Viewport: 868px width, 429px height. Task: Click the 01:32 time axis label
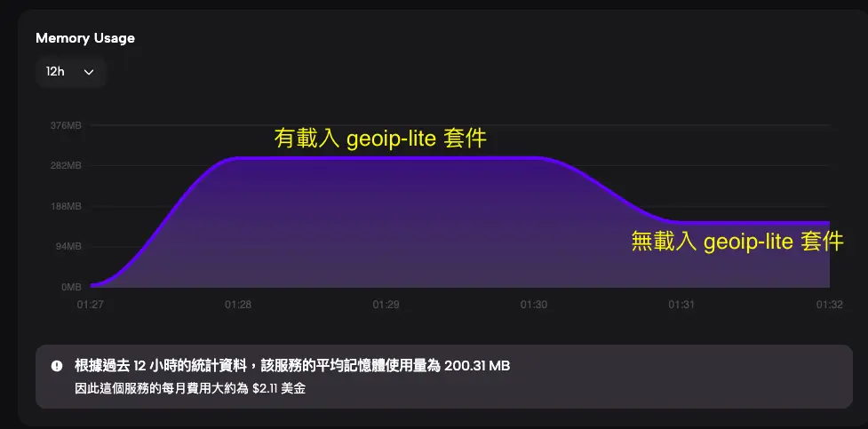(x=829, y=305)
